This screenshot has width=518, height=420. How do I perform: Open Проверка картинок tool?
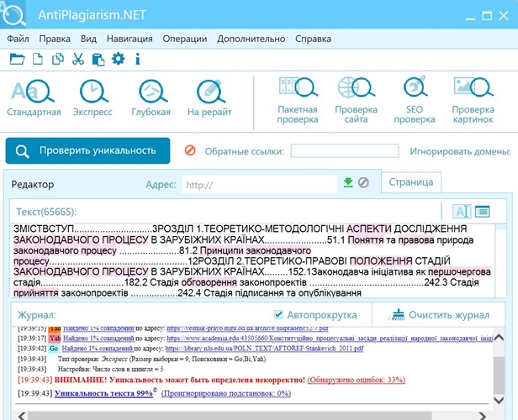tap(473, 100)
